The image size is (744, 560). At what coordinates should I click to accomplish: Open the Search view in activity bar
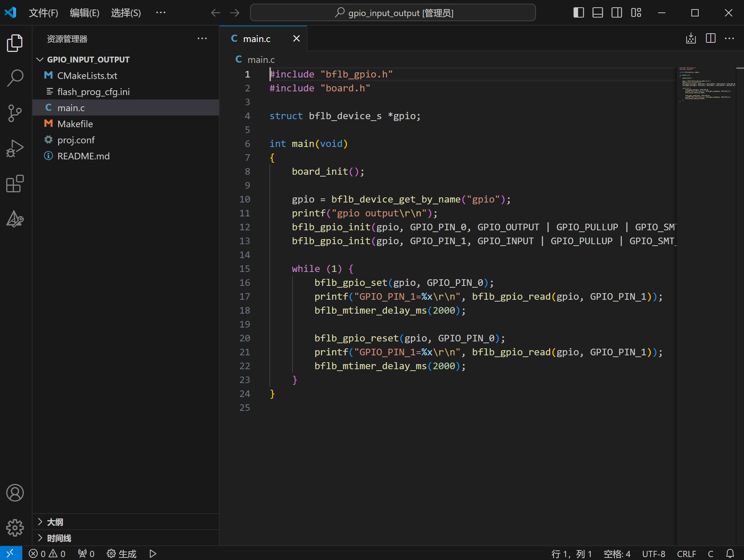tap(15, 78)
